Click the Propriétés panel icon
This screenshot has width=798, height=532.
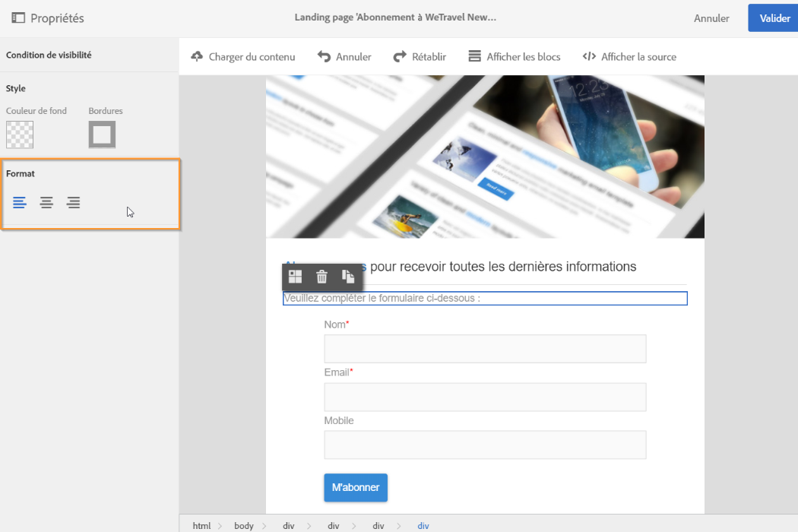click(x=18, y=17)
